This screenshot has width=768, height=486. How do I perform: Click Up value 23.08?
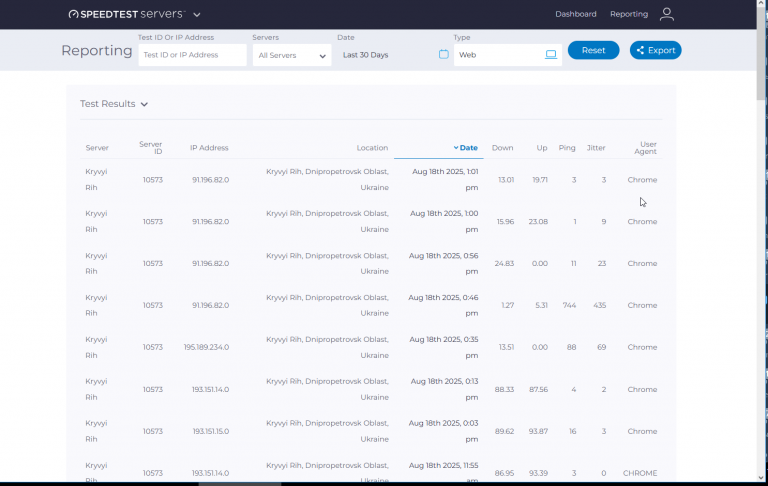tap(538, 221)
